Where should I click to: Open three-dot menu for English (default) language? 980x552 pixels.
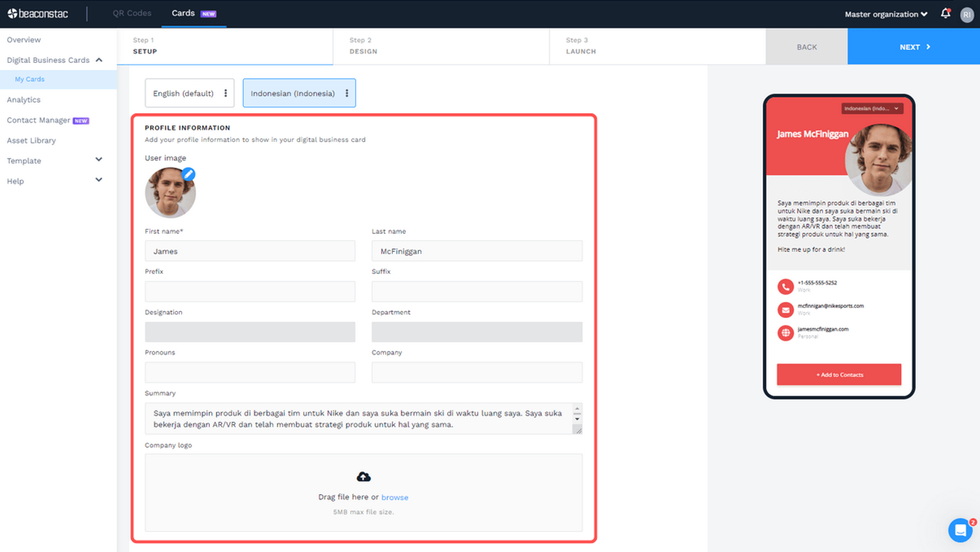coord(226,93)
